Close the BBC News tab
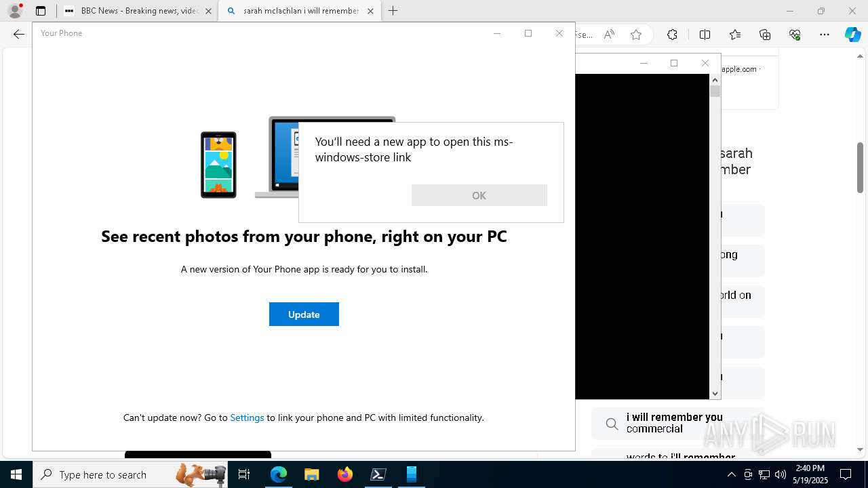 click(208, 11)
